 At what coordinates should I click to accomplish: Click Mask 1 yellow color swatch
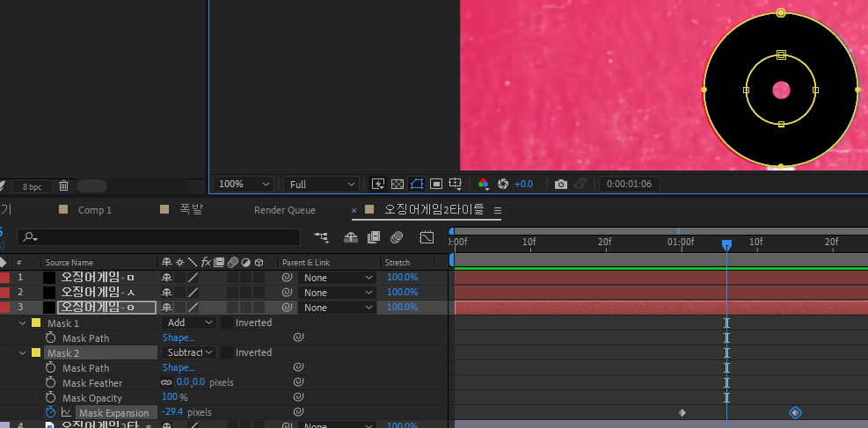[x=36, y=323]
